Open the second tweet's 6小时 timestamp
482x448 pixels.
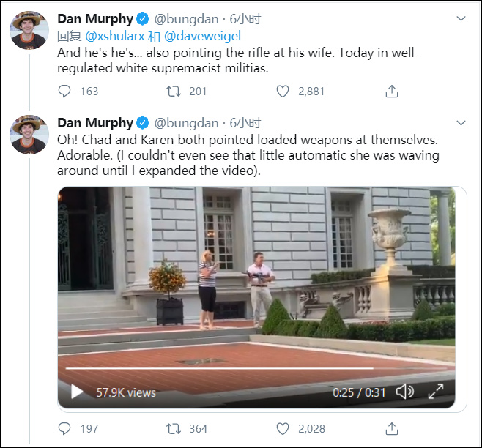pyautogui.click(x=245, y=123)
